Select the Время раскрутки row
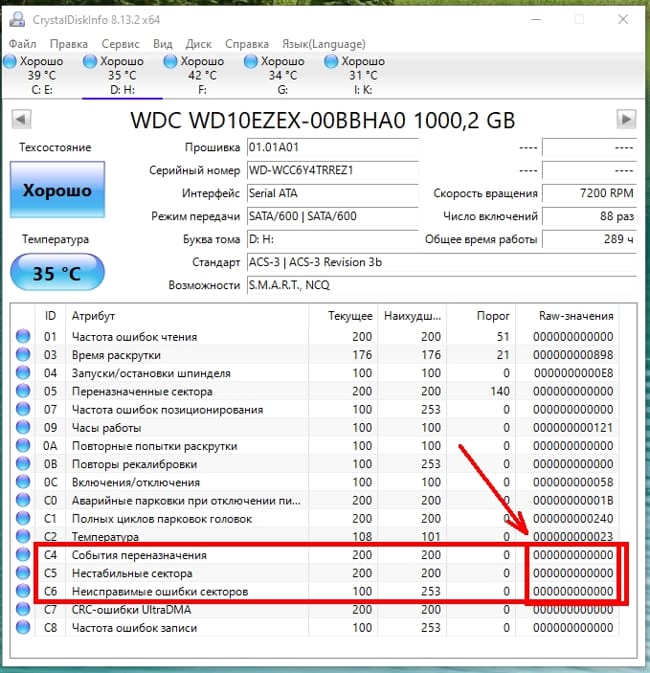650x673 pixels. [x=315, y=355]
